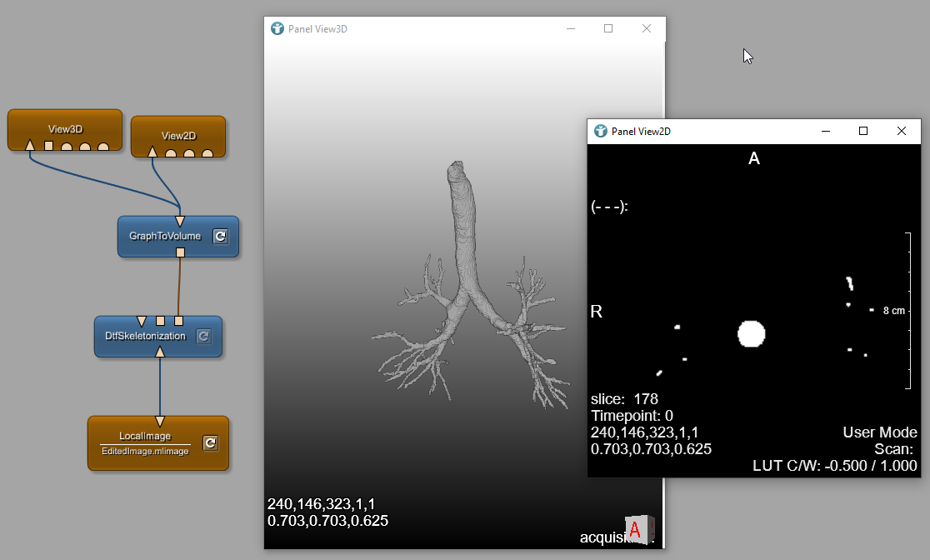This screenshot has height=560, width=930.
Task: Click the orientation cube in View3D
Action: (x=638, y=528)
